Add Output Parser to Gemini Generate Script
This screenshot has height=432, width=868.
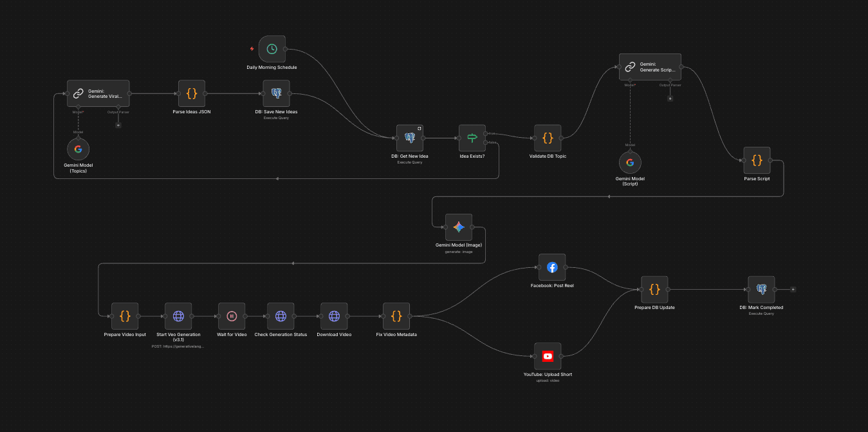(670, 99)
